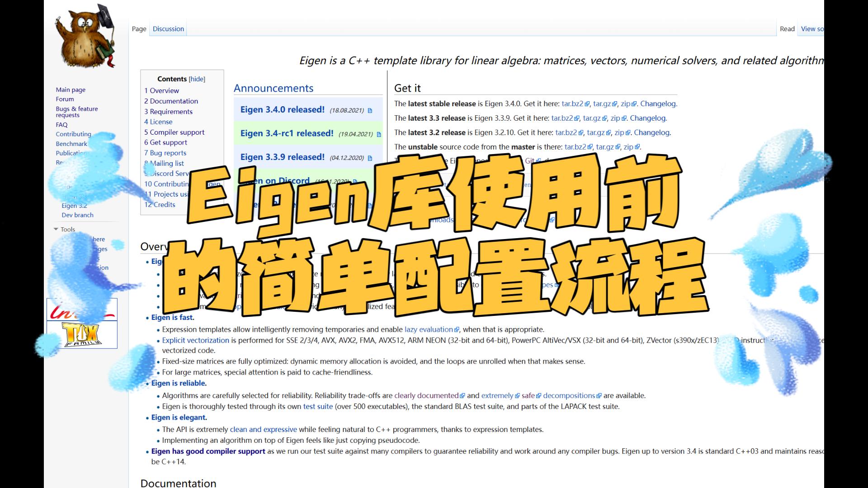
Task: Switch to the Page tab
Action: (x=139, y=29)
